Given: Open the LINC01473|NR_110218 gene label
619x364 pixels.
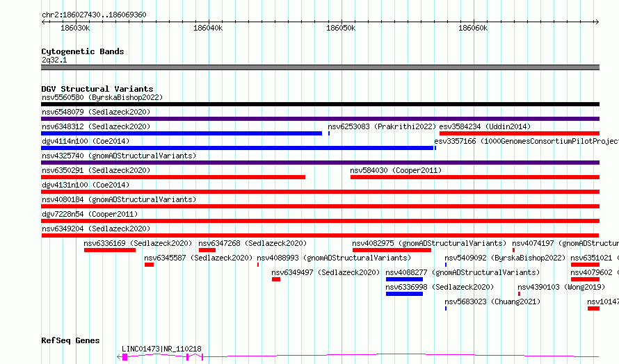Looking at the screenshot, I should (161, 349).
